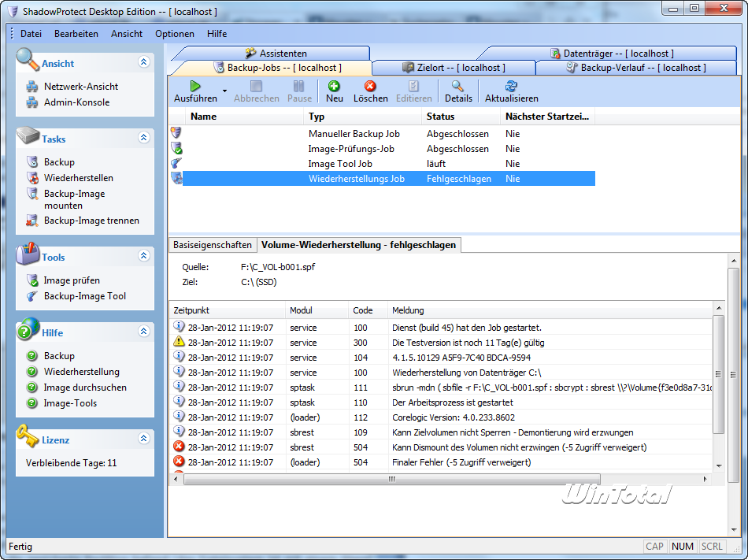Viewport: 748px width, 560px height.
Task: Open the Dropdown arrow next to Ausführen
Action: point(224,91)
